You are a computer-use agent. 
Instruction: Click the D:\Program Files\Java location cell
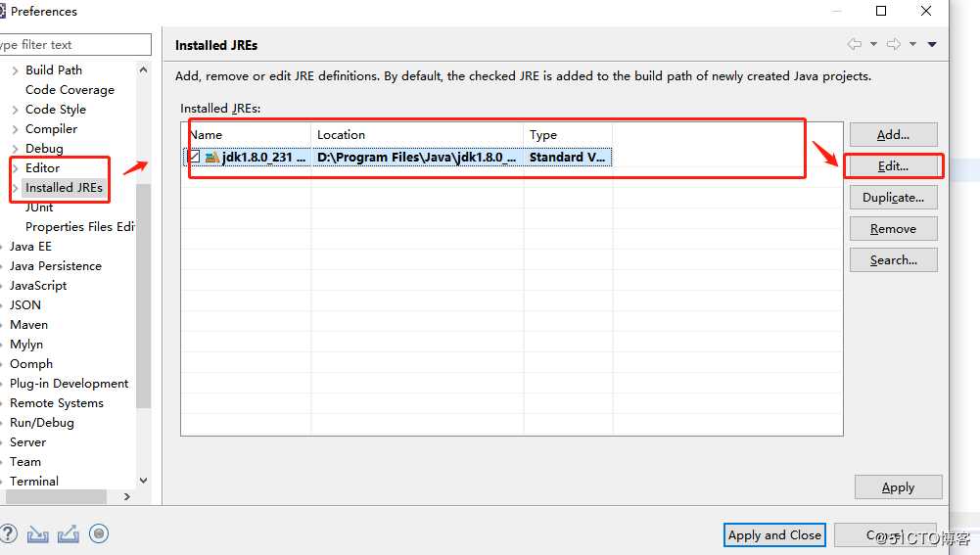point(417,157)
